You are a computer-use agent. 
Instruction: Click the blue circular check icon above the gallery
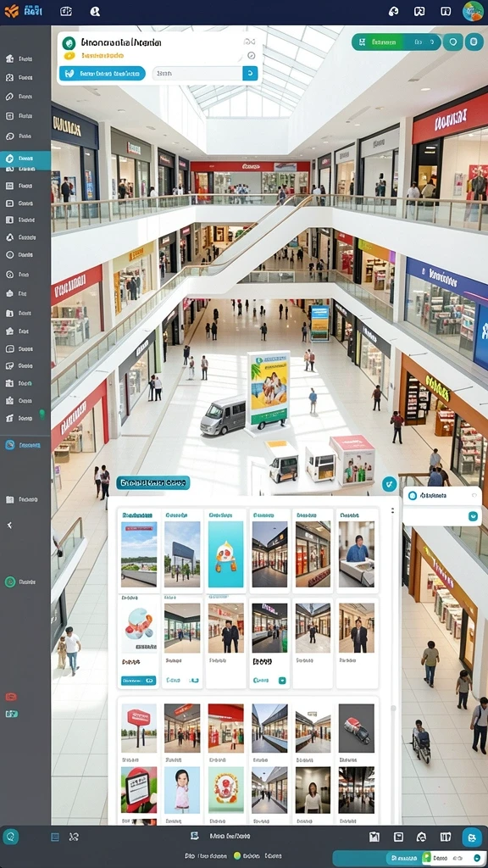pyautogui.click(x=390, y=483)
